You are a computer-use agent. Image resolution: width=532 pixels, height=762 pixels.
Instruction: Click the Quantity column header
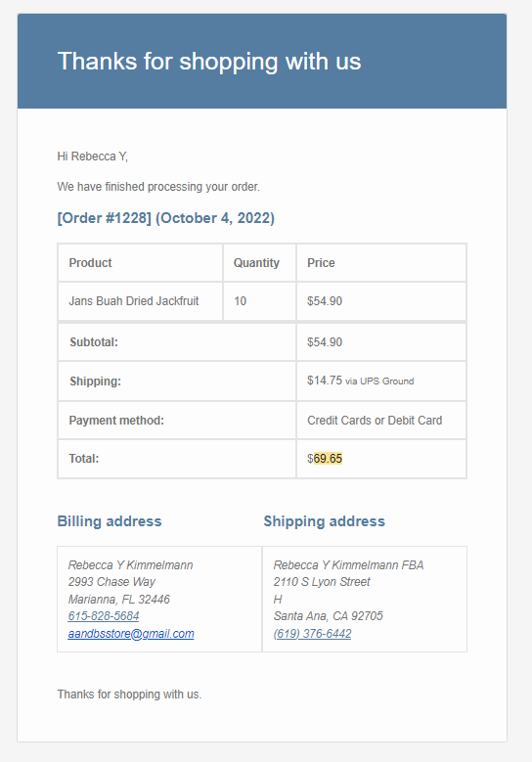click(x=256, y=263)
